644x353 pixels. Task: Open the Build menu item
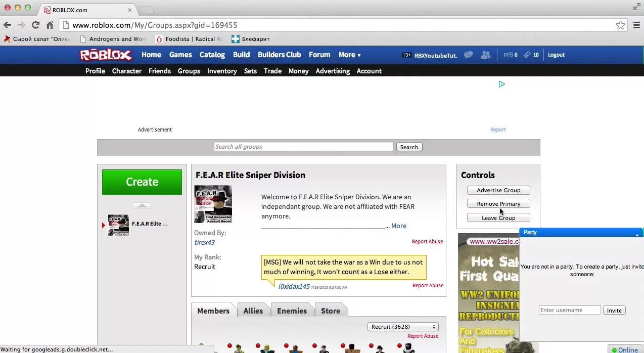pyautogui.click(x=241, y=55)
